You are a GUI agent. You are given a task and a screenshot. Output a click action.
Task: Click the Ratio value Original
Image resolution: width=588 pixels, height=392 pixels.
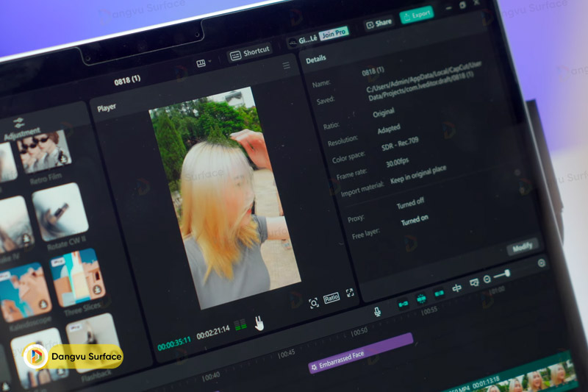click(383, 113)
